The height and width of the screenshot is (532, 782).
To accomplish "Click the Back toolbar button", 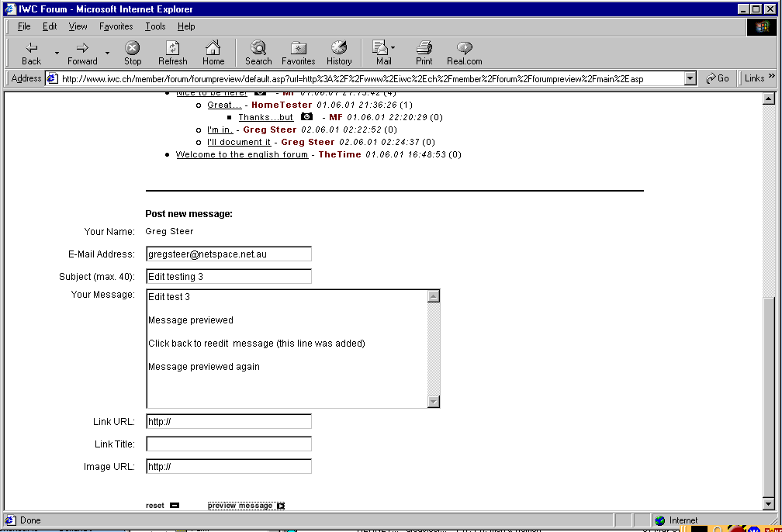I will coord(31,54).
